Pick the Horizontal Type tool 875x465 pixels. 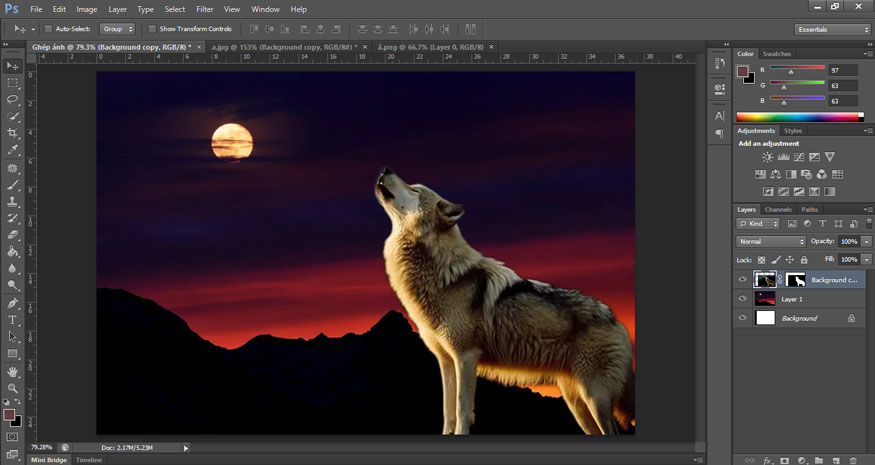[x=13, y=320]
